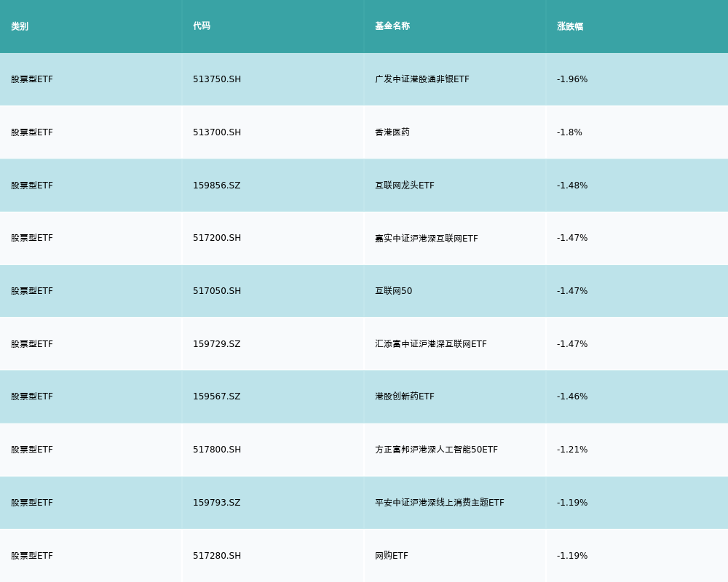
Task: Click 股票型ETF in the 513750.SH row
Action: (32, 79)
